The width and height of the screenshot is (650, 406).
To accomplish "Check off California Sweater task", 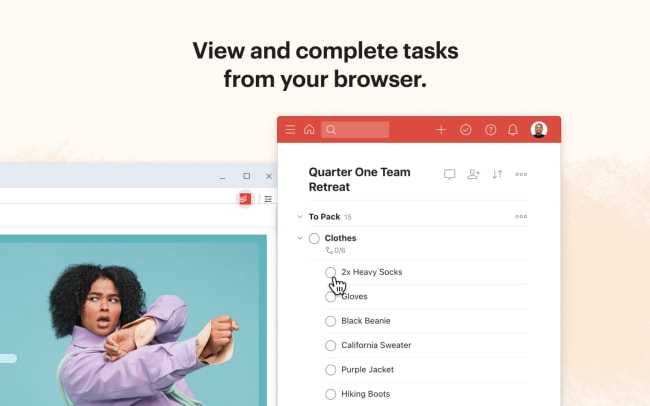I will [x=330, y=345].
